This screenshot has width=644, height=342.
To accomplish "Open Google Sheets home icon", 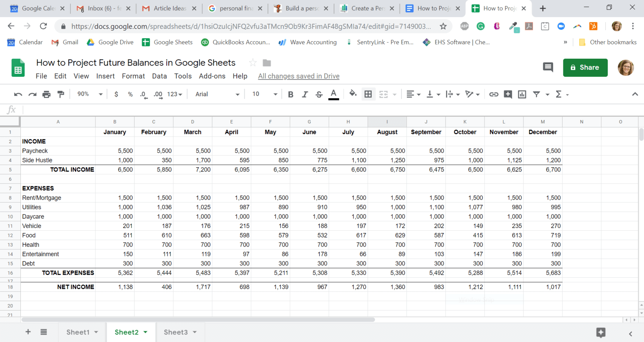I will [x=18, y=68].
